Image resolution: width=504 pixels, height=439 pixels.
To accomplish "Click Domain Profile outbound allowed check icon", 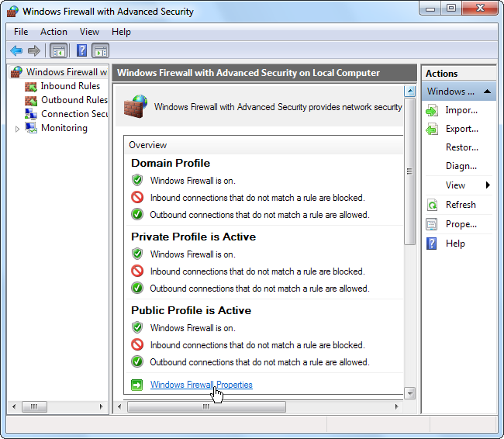I will [x=137, y=214].
